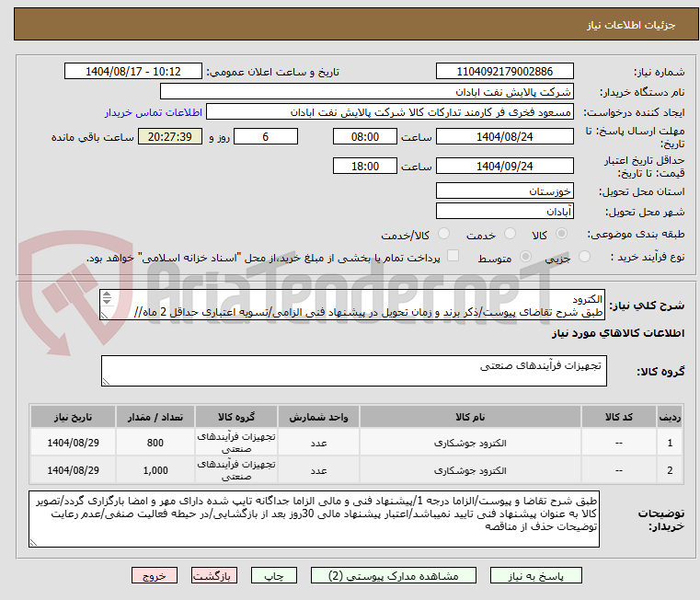Toggle the اسناد خزانه اسلامی payment checkbox
Image resolution: width=700 pixels, height=600 pixels.
pyautogui.click(x=453, y=256)
